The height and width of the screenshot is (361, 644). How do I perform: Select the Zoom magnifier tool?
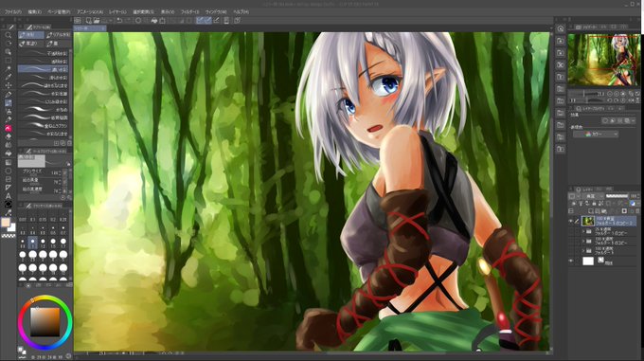[x=9, y=35]
